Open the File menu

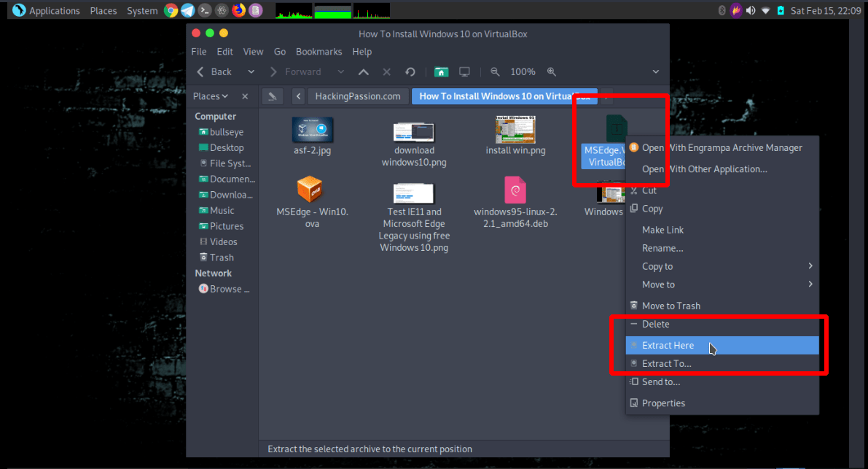pos(199,52)
